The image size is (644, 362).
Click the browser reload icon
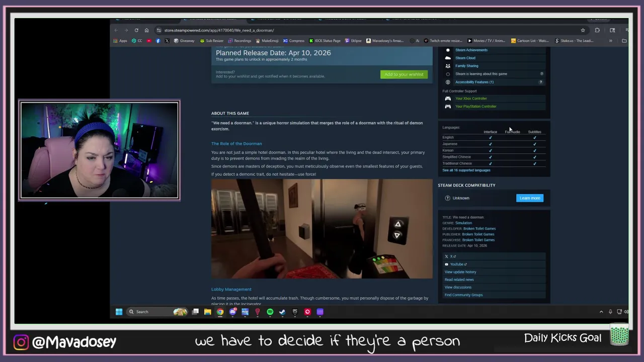136,30
